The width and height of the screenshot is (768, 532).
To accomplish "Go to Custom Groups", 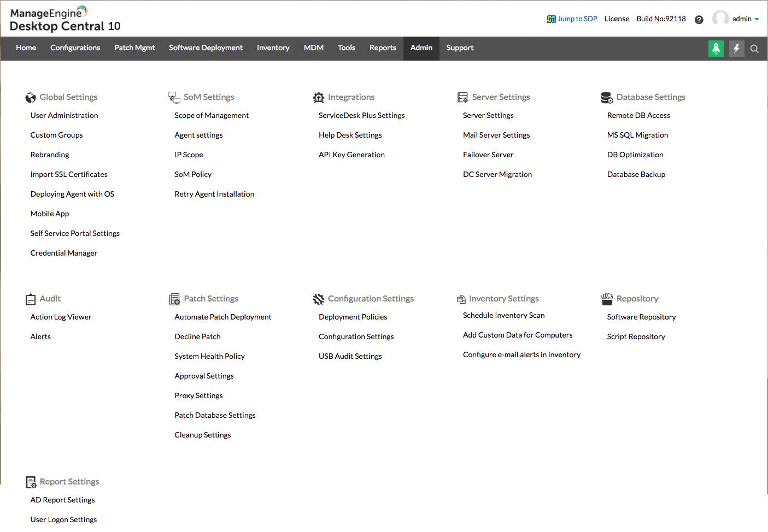I will coord(57,135).
